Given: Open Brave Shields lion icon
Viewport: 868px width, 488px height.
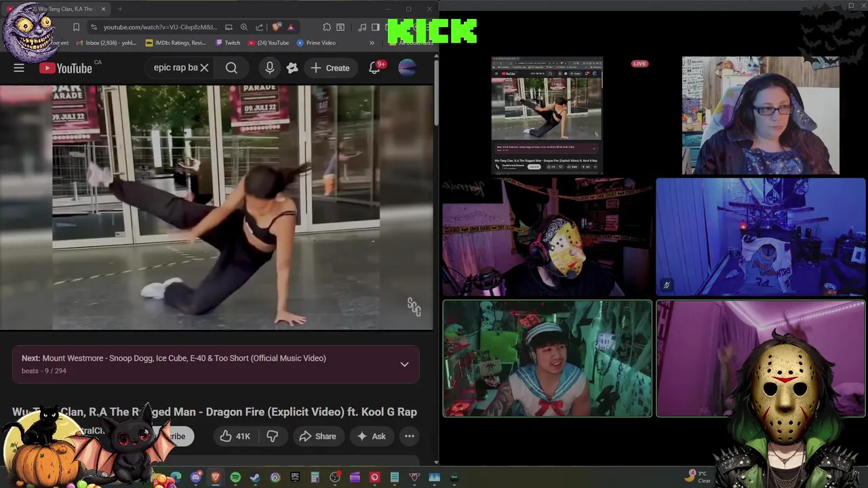Looking at the screenshot, I should click(276, 27).
